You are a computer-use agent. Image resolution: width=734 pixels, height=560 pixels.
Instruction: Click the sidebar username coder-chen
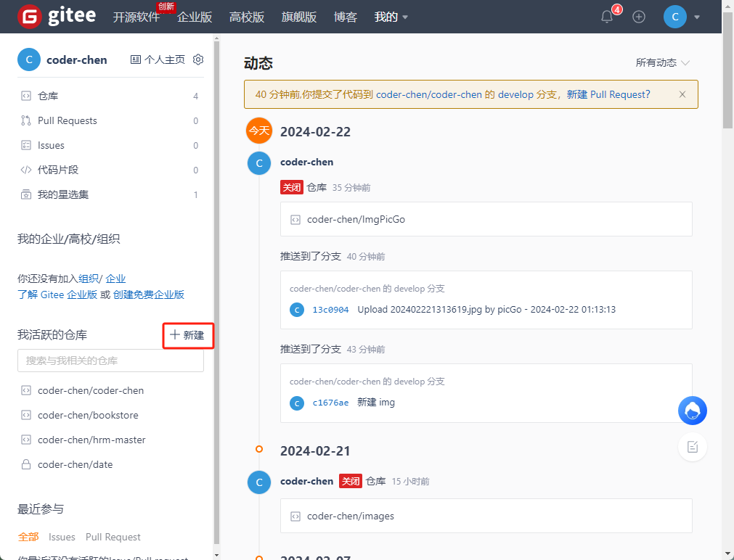click(77, 60)
